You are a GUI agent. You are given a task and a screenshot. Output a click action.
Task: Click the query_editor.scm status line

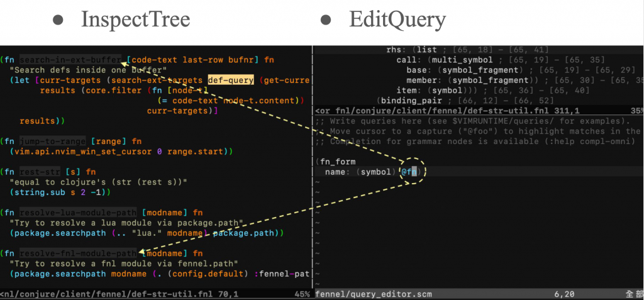coord(479,294)
